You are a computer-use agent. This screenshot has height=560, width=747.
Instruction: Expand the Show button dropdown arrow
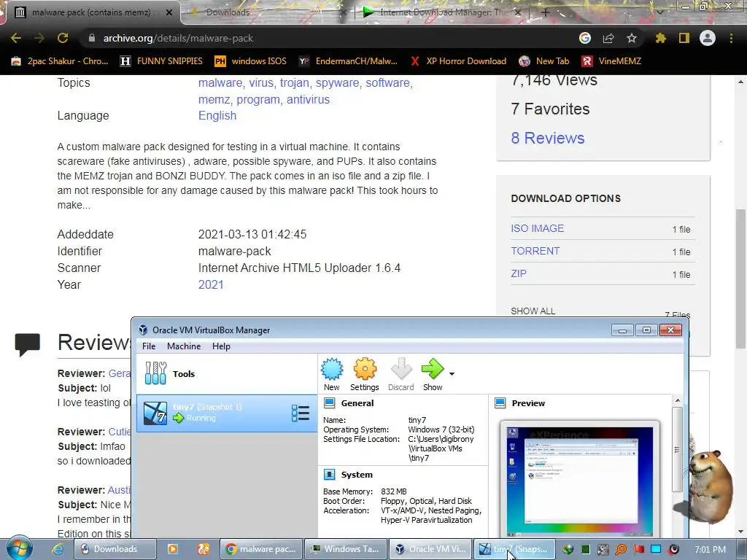(452, 374)
